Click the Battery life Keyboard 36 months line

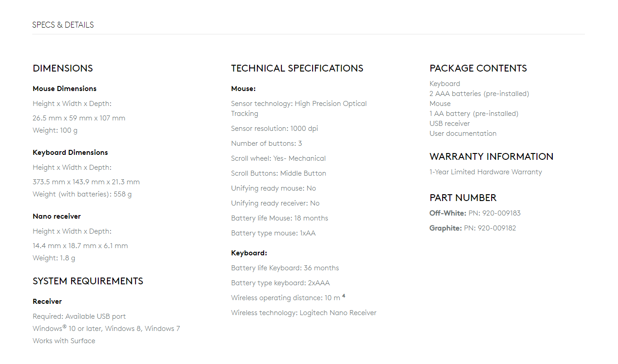[x=285, y=268]
